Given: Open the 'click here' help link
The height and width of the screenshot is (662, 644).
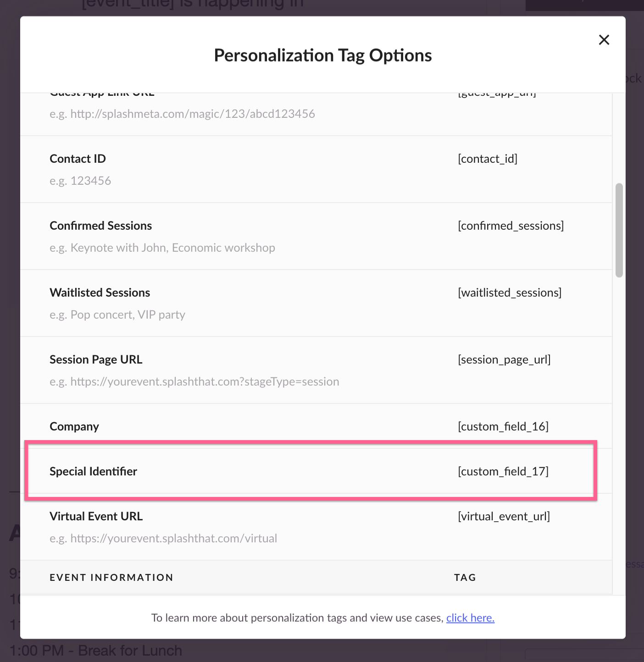Looking at the screenshot, I should click(470, 618).
